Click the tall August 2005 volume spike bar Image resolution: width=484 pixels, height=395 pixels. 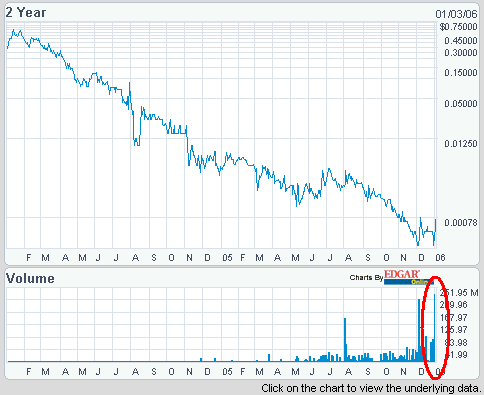pyautogui.click(x=345, y=340)
